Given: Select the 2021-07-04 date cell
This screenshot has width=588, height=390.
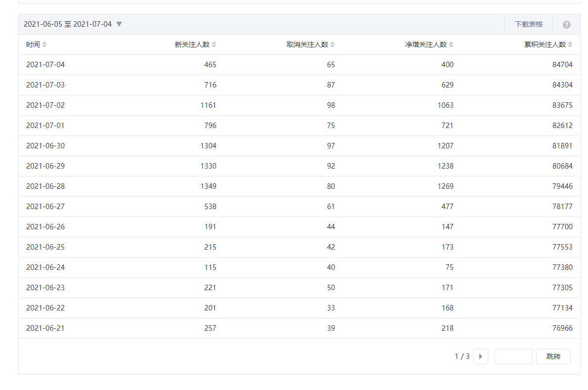Looking at the screenshot, I should [45, 65].
